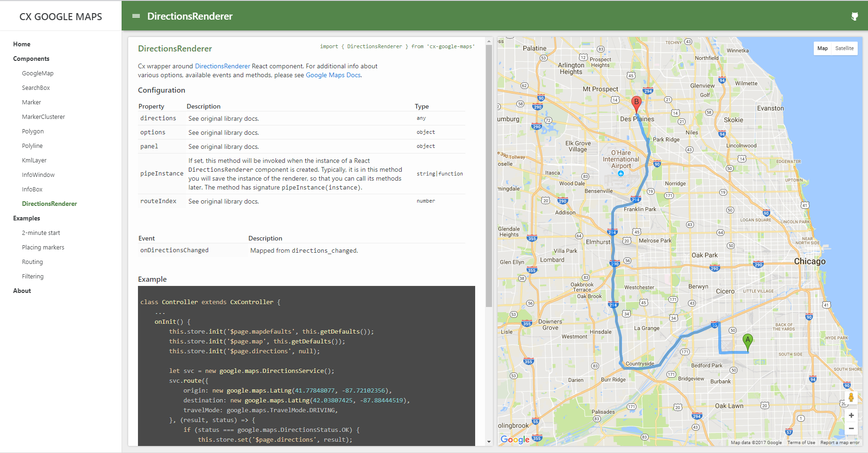Screen dimensions: 868x453
Task: Open the Filtering example
Action: point(33,276)
